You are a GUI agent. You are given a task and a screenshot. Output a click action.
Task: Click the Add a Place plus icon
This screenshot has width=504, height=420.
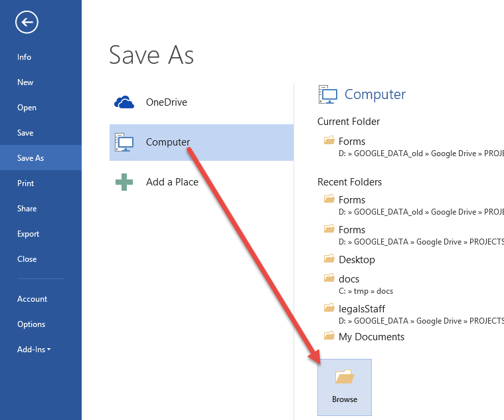[124, 181]
